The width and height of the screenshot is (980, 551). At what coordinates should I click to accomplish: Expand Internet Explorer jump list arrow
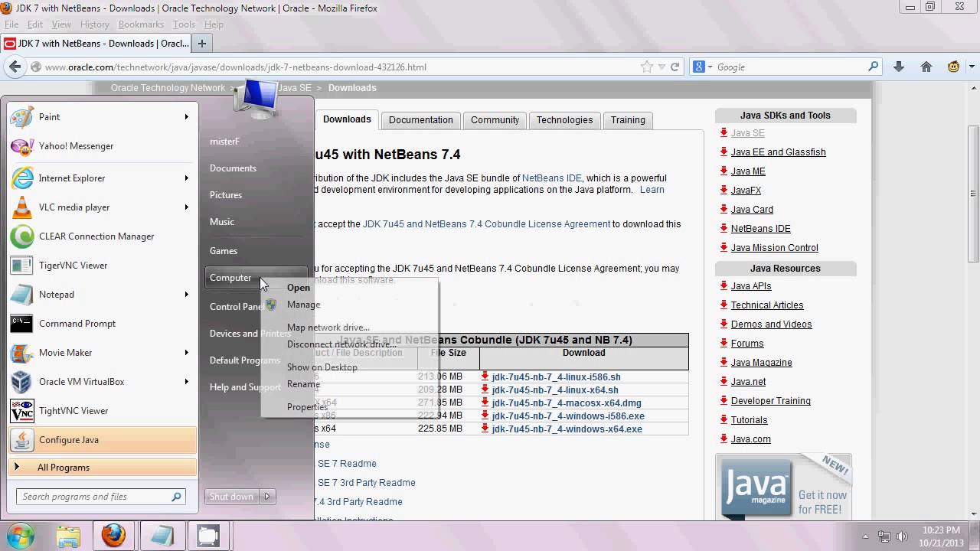186,178
